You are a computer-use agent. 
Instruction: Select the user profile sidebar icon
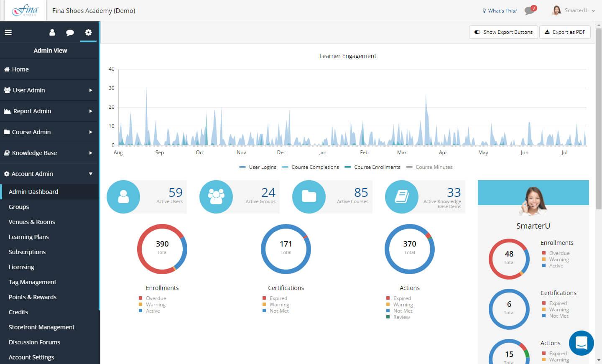(52, 32)
